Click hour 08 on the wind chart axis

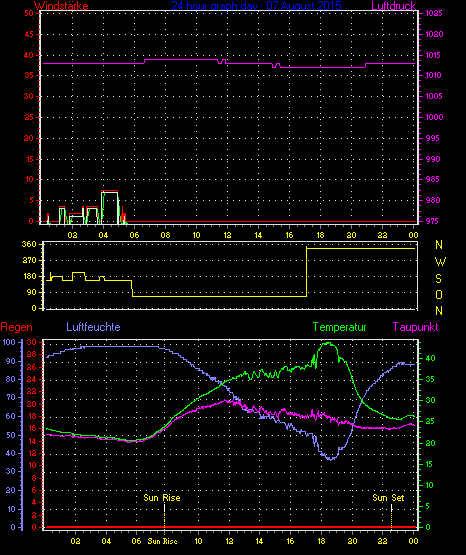click(x=165, y=235)
